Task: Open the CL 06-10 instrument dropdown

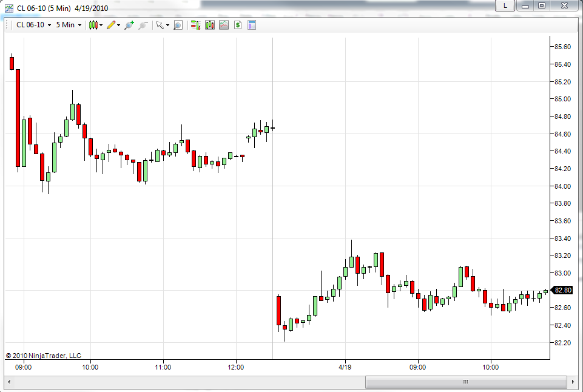Action: click(33, 25)
